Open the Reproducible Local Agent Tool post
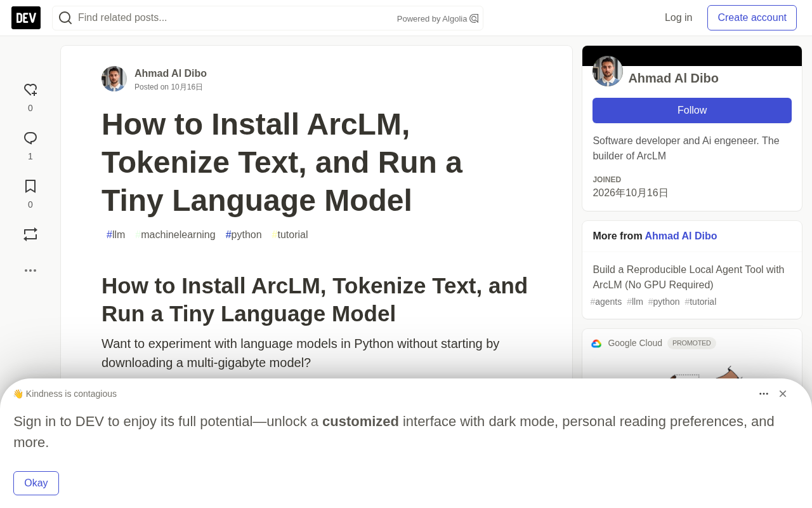The image size is (812, 508). (x=689, y=277)
